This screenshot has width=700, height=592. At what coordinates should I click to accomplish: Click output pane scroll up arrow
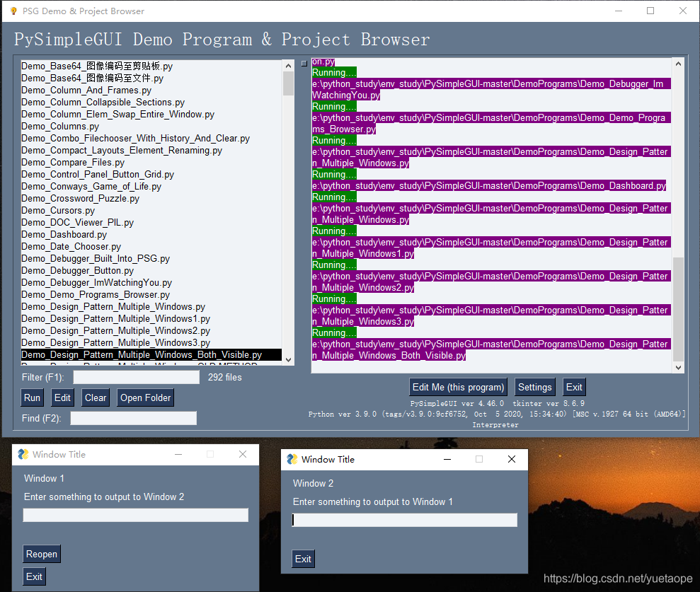point(678,64)
